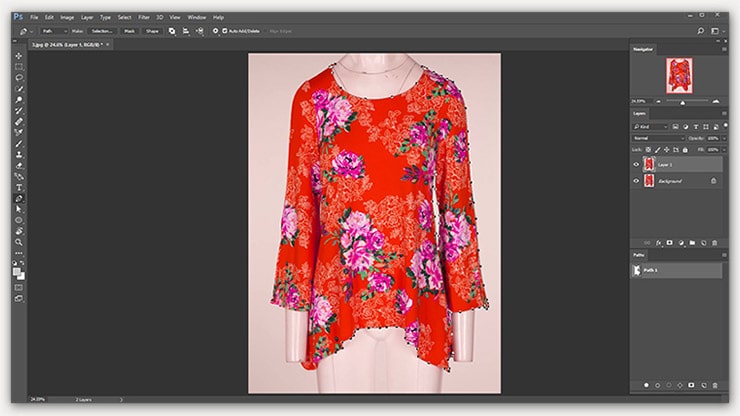Add layer style via fx icon

click(658, 243)
